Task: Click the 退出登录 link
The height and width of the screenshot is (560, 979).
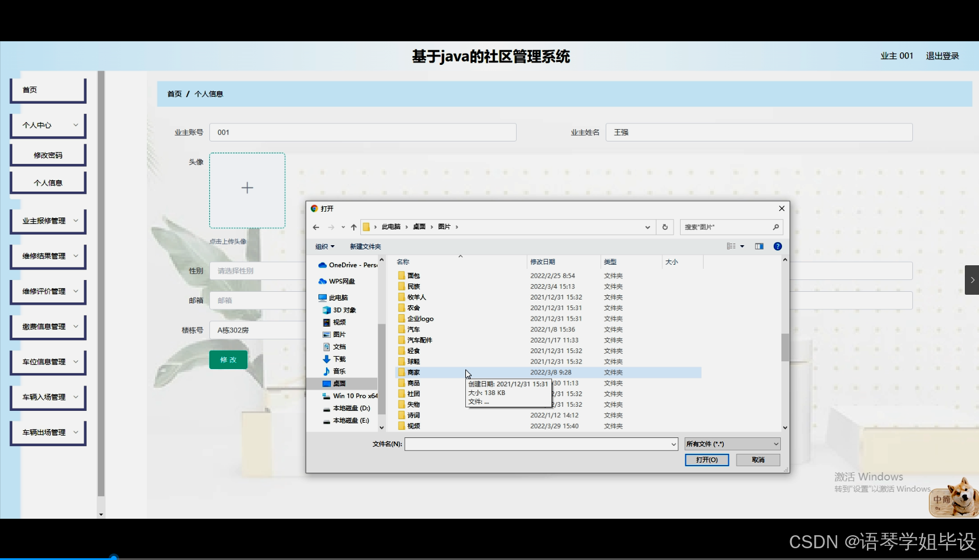Action: (x=942, y=55)
